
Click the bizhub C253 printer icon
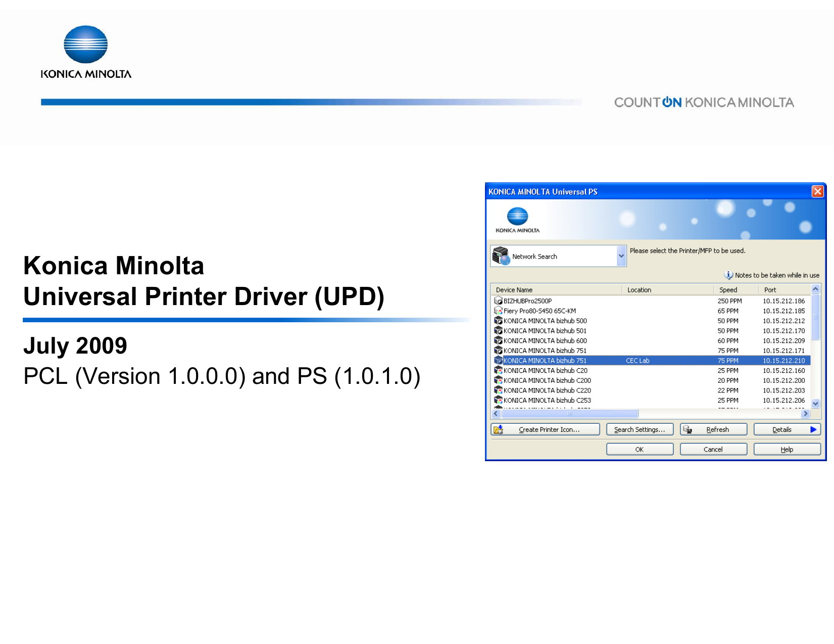pyautogui.click(x=498, y=401)
